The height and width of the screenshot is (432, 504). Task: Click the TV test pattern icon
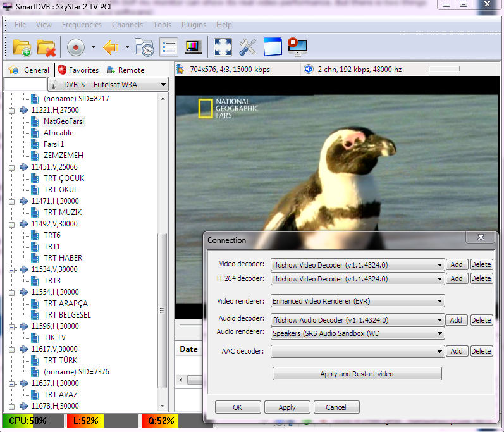(194, 47)
